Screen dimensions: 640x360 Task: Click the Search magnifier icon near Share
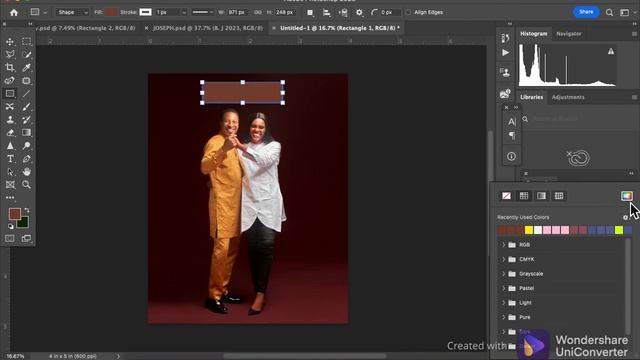point(609,13)
